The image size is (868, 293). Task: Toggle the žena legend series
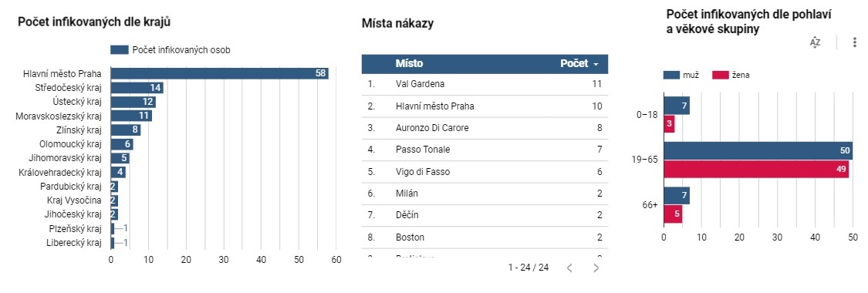coord(731,76)
